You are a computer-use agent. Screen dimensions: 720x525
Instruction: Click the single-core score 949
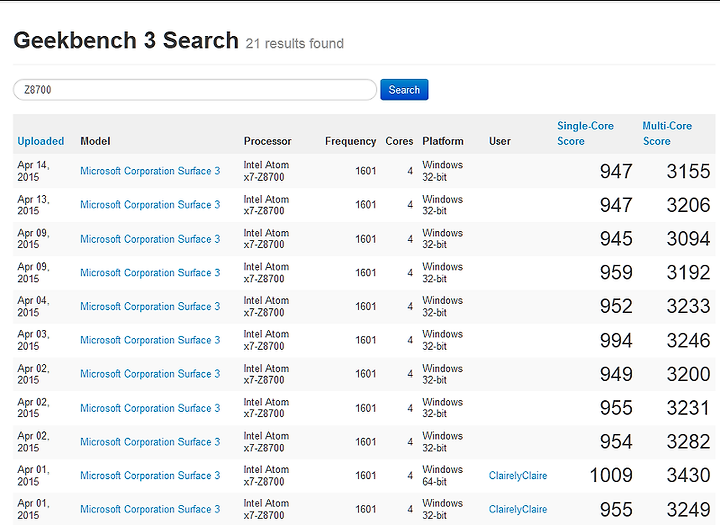pos(616,374)
